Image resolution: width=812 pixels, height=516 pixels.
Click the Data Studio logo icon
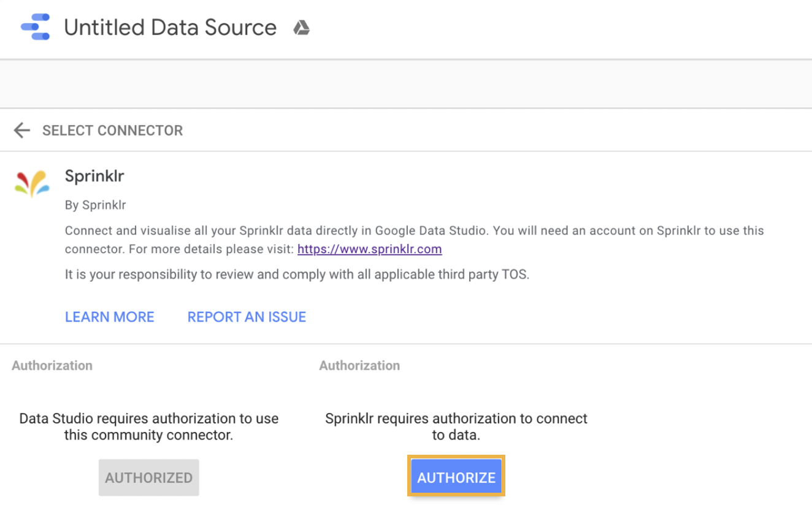pos(36,28)
